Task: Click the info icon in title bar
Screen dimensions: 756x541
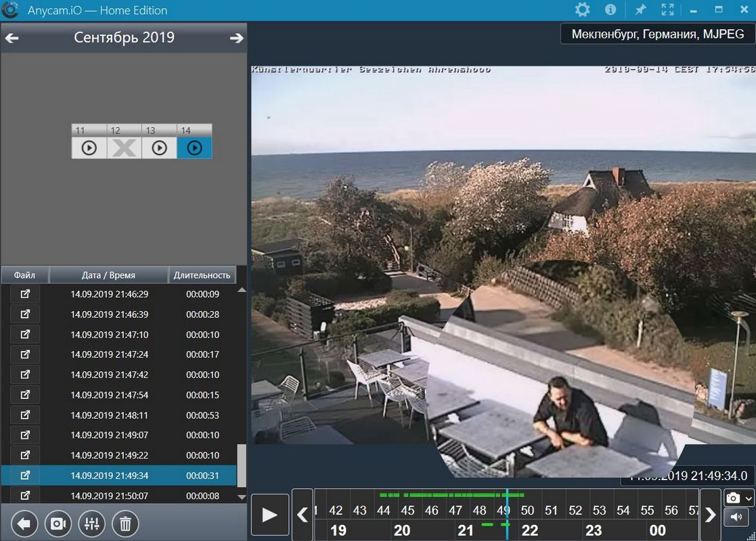Action: [610, 10]
